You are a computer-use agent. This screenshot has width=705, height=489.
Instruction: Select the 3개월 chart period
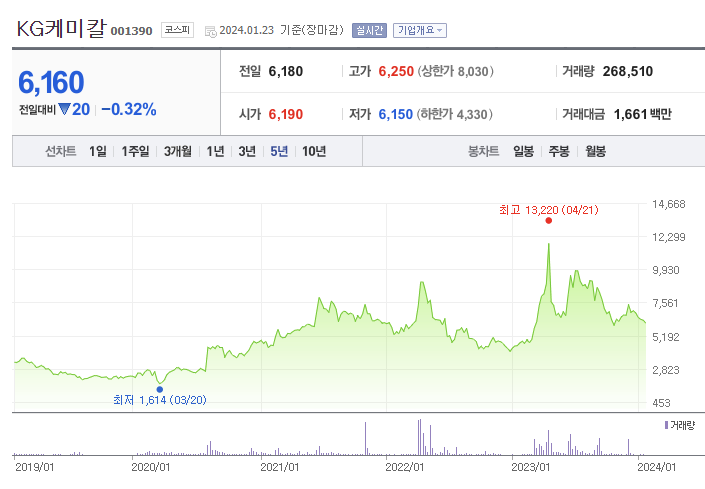tap(178, 151)
